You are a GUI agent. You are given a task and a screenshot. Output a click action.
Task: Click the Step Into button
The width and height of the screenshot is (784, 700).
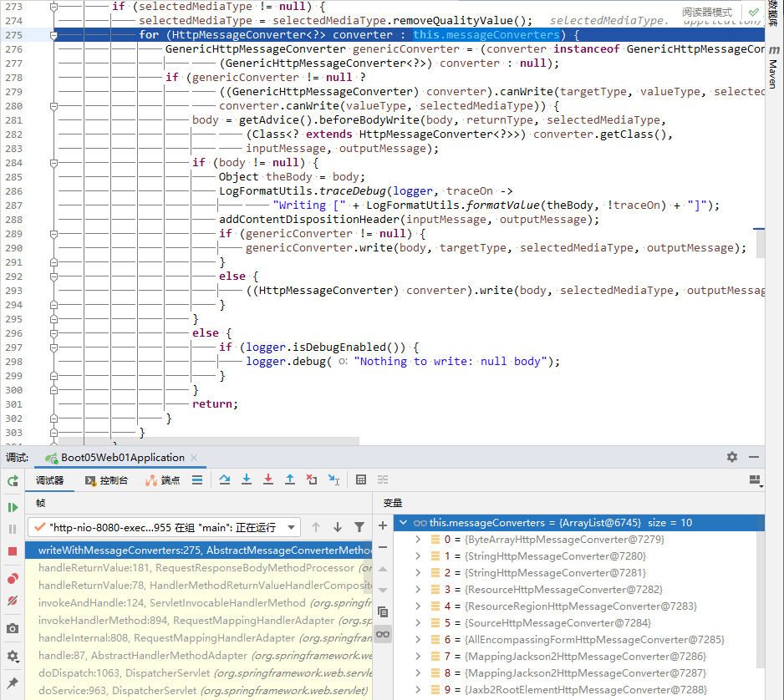(x=247, y=479)
